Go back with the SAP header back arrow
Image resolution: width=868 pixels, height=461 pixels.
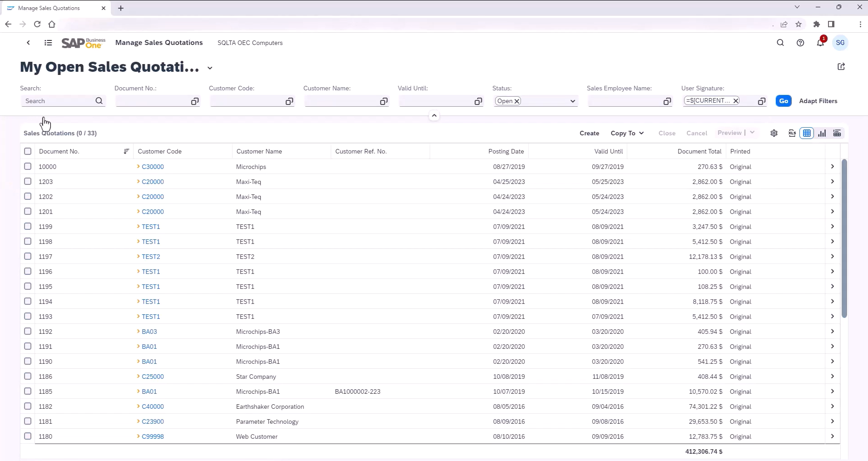point(28,43)
